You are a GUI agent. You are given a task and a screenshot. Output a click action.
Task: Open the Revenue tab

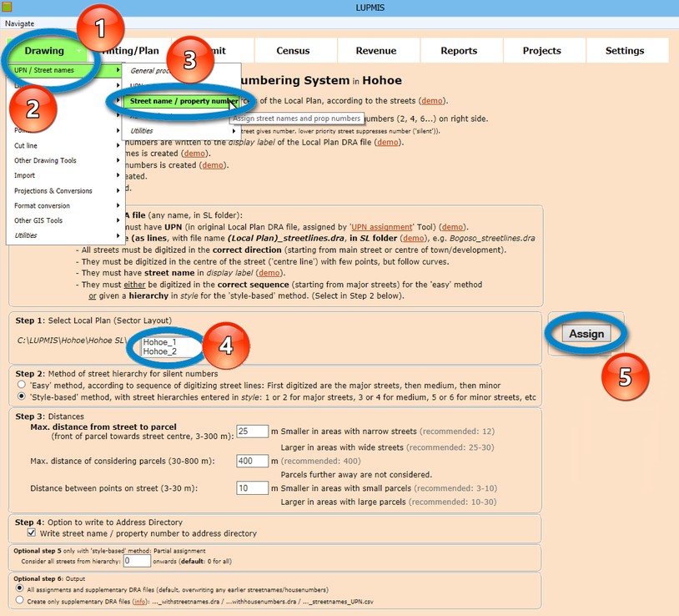(x=376, y=51)
